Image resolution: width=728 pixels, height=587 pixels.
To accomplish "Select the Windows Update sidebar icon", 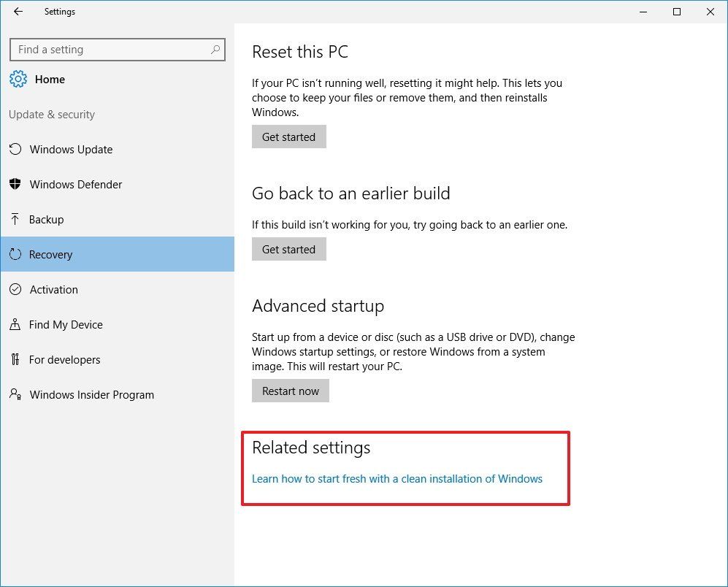I will coord(16,149).
